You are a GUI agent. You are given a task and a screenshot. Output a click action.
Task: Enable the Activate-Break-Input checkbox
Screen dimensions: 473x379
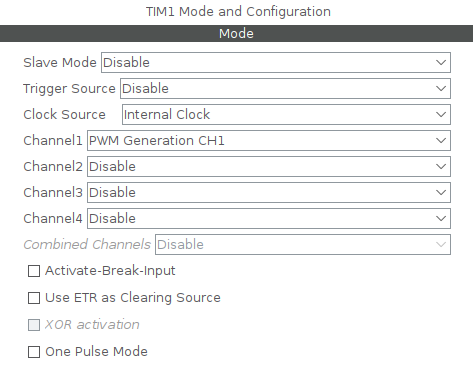(34, 271)
